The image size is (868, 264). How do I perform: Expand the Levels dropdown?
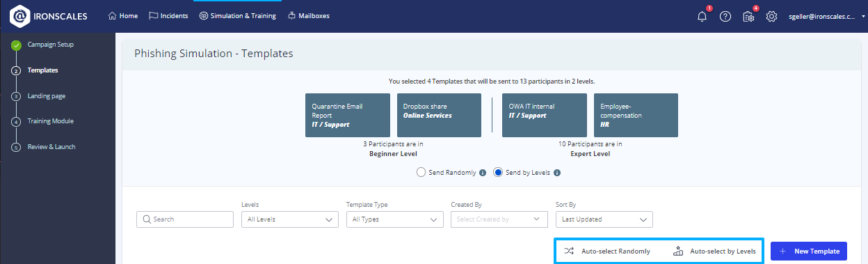coord(289,219)
